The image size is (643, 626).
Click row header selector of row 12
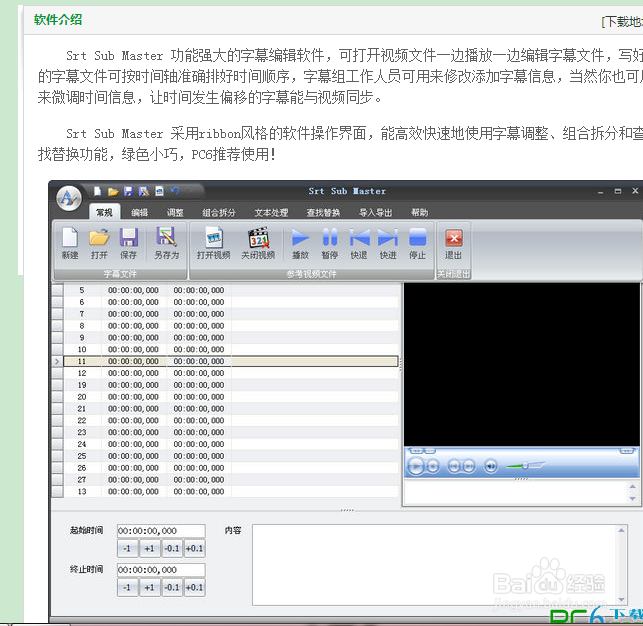pyautogui.click(x=57, y=373)
